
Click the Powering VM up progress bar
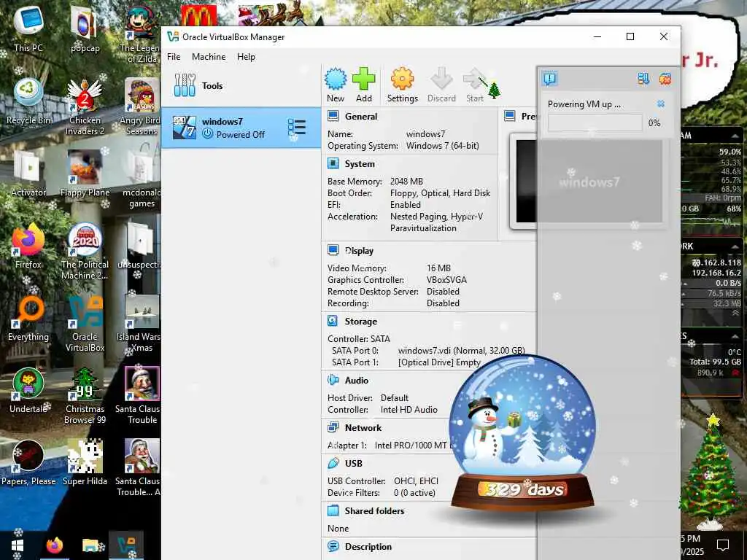coord(595,122)
